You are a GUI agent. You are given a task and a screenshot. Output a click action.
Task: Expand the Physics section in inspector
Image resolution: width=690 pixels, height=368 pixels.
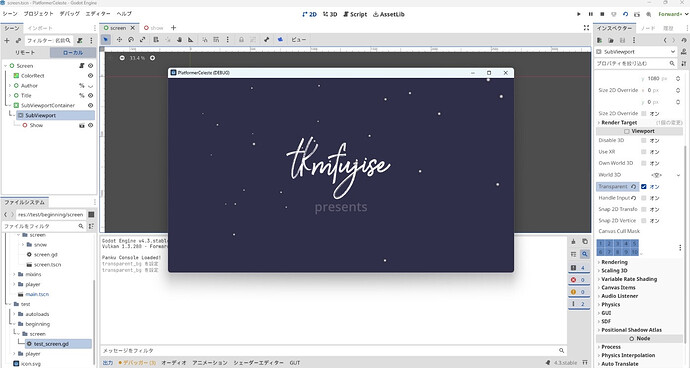coord(611,305)
